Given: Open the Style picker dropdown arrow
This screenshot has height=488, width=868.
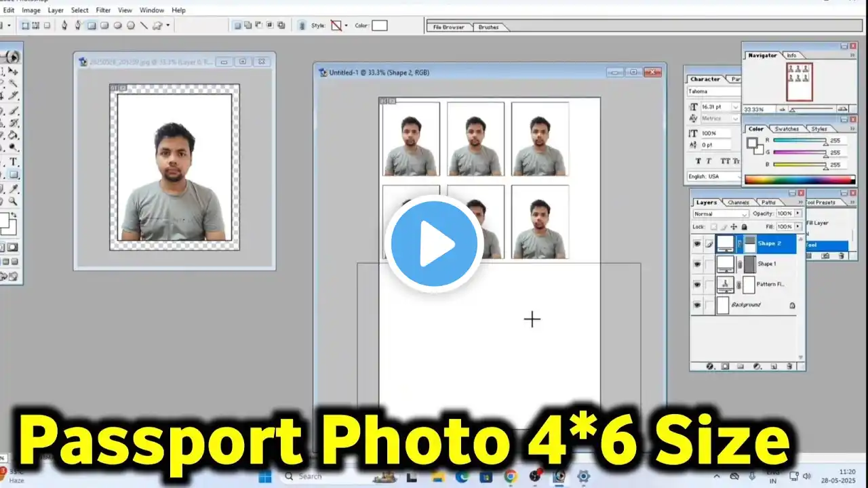Looking at the screenshot, I should pos(346,26).
